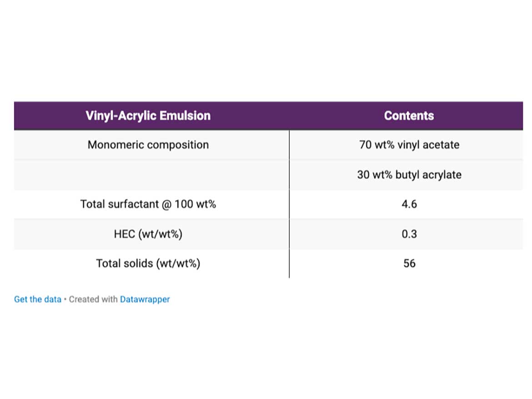532x399 pixels.
Task: Click the '@' symbol in surfactant row
Action: (x=166, y=204)
